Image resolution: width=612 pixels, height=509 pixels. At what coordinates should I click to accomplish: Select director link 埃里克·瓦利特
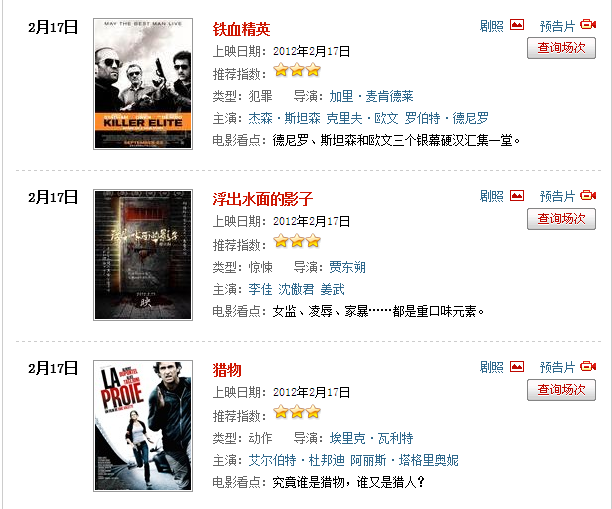[x=371, y=438]
